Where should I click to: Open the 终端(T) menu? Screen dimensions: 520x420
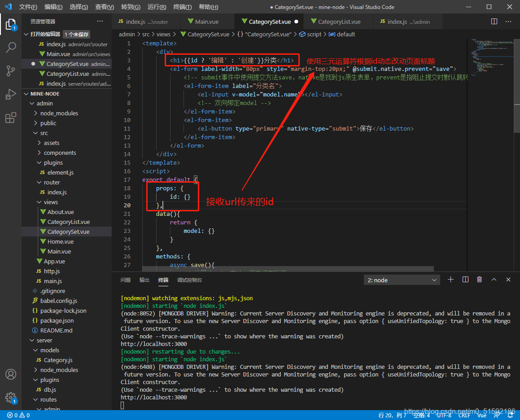[x=182, y=7]
